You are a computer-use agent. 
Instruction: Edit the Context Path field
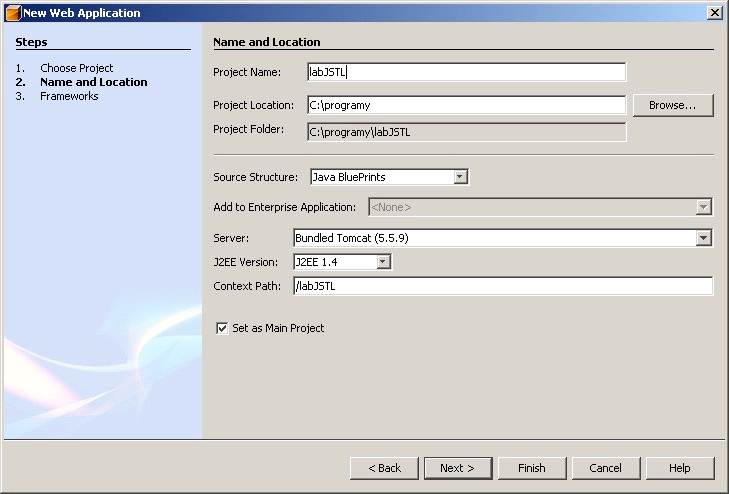(x=503, y=286)
